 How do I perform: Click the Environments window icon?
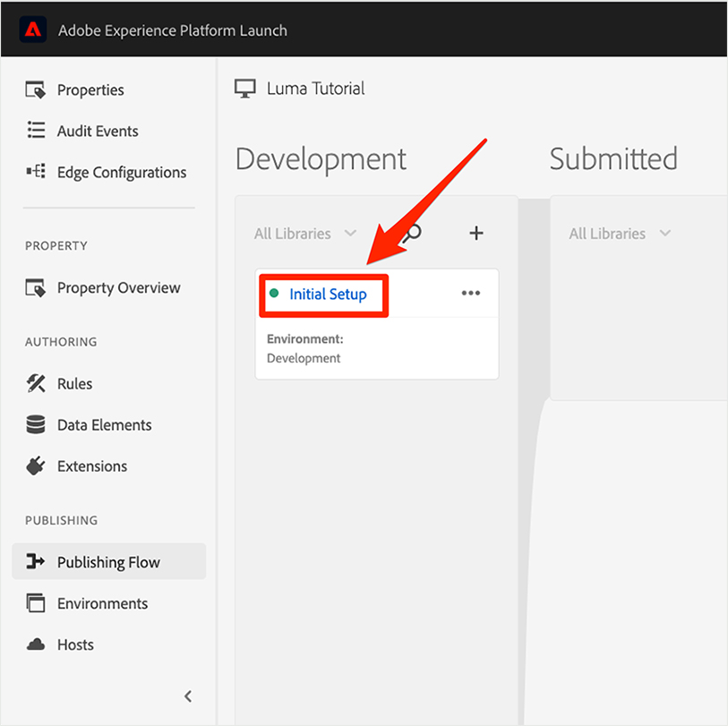tap(36, 603)
